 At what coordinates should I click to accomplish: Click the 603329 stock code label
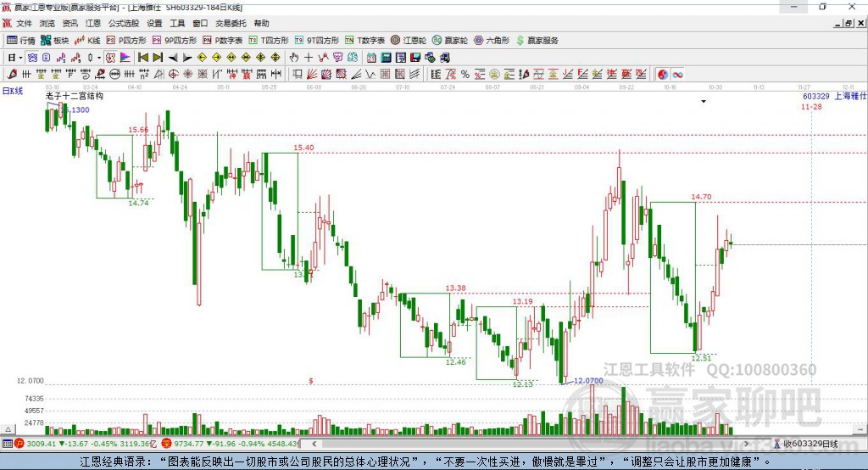816,96
